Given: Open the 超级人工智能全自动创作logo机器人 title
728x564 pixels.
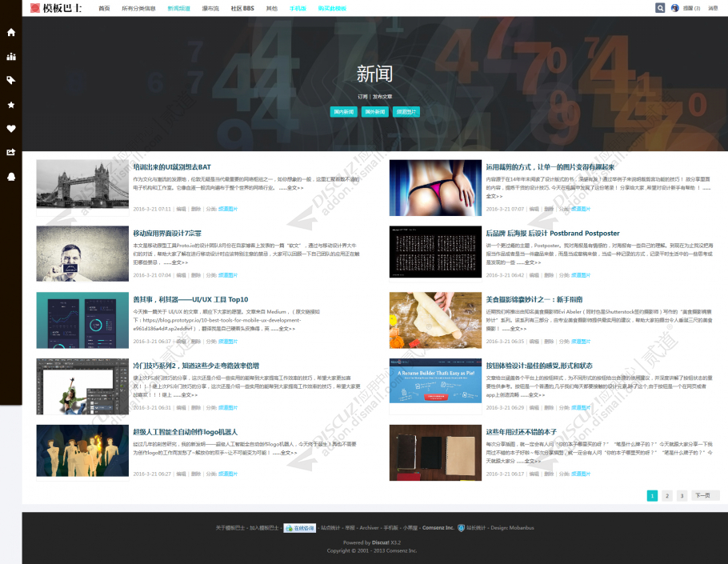Looking at the screenshot, I should [186, 432].
